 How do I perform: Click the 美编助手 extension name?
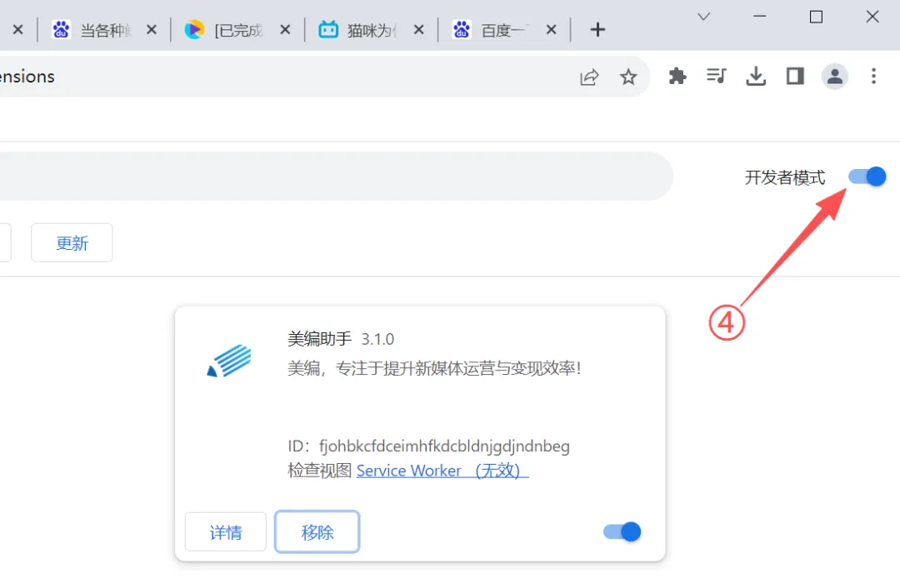[320, 338]
